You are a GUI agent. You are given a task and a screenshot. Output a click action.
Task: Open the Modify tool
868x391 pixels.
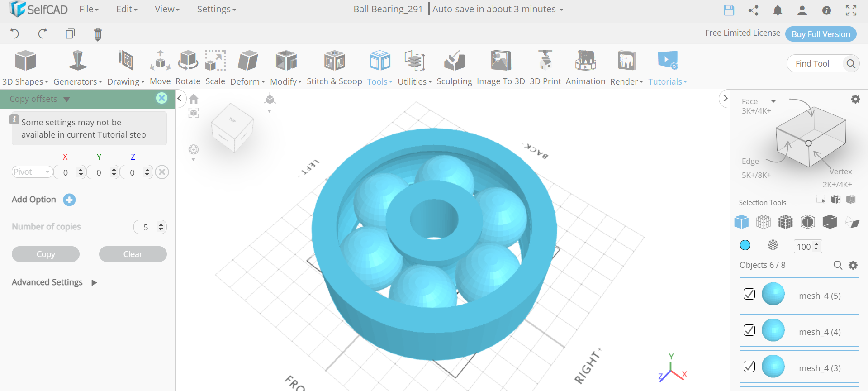click(x=286, y=68)
